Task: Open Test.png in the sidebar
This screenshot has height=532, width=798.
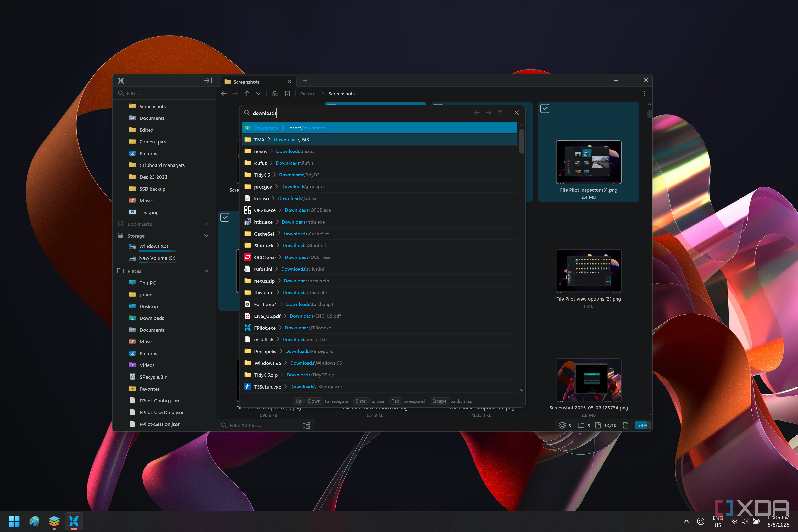Action: pos(149,212)
